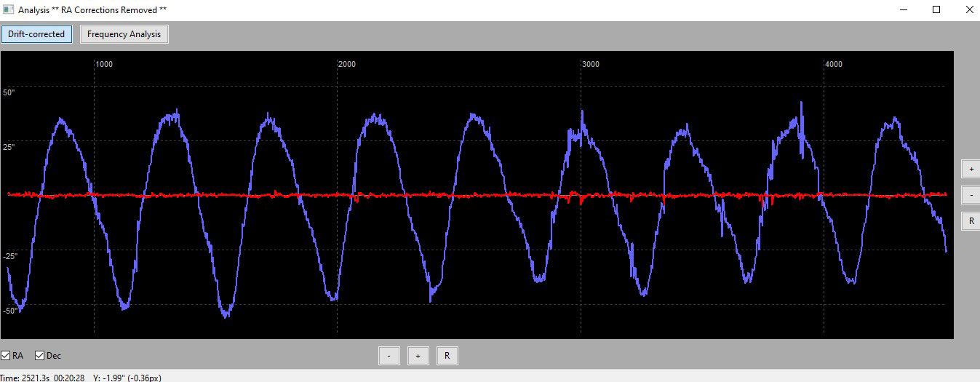
Task: Open the Frequency Analysis view
Action: point(124,34)
